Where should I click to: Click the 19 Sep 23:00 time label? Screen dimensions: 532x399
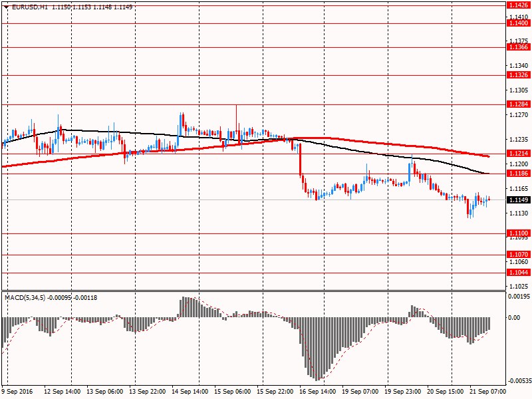coord(403,392)
